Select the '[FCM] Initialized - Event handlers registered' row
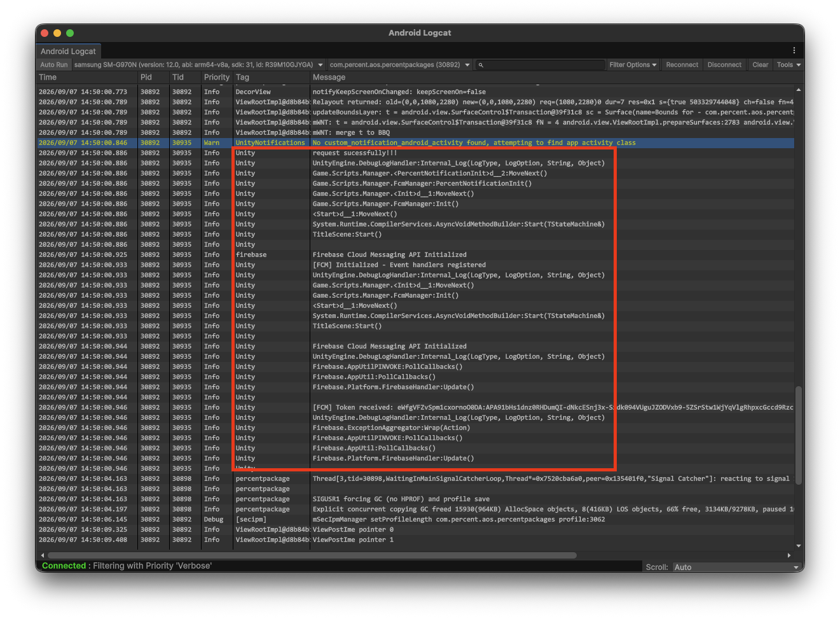 (x=415, y=265)
